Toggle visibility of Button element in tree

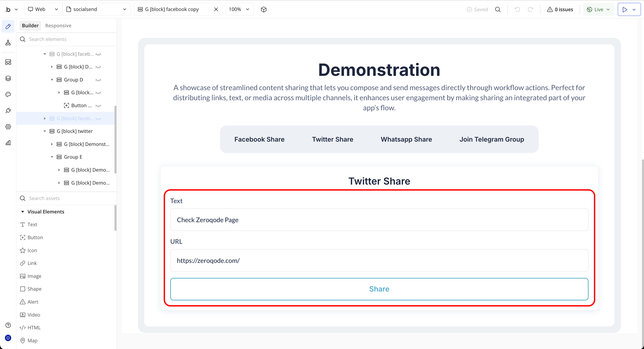(98, 106)
